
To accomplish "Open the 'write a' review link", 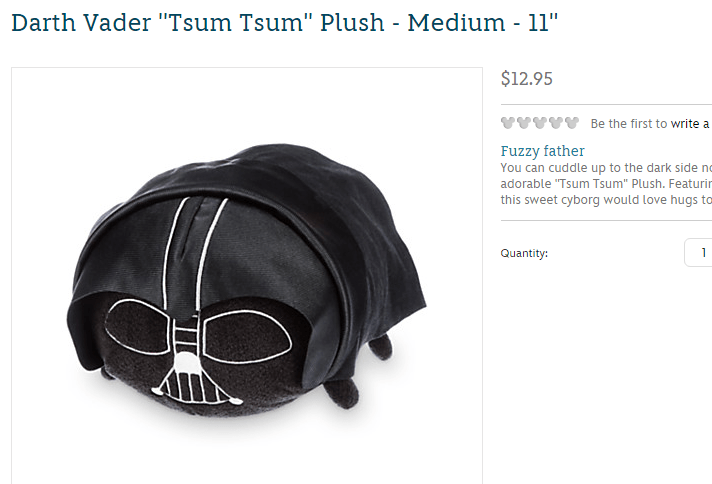I will click(x=691, y=123).
